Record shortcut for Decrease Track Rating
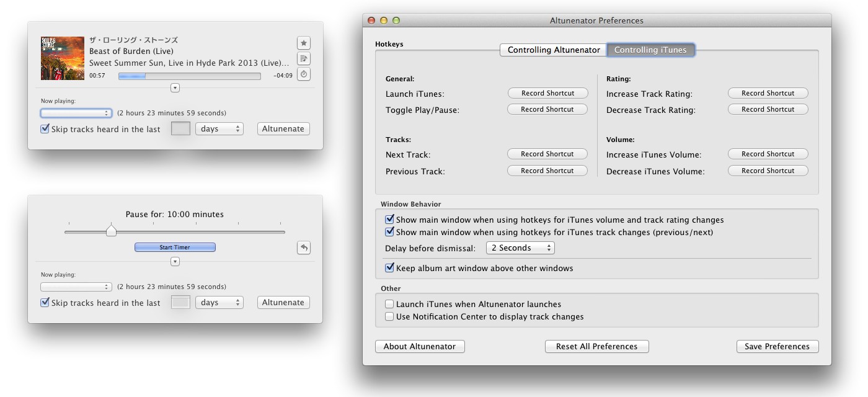 pos(768,109)
